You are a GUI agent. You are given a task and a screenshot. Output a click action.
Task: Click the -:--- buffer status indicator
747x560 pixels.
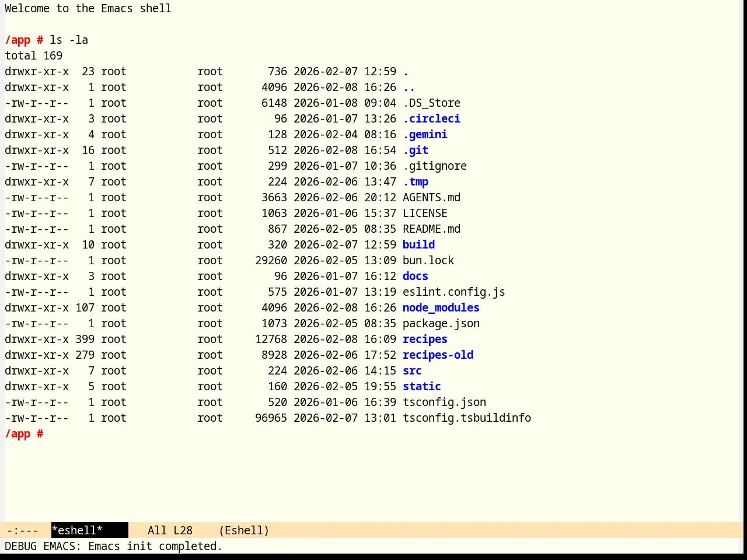(x=22, y=530)
